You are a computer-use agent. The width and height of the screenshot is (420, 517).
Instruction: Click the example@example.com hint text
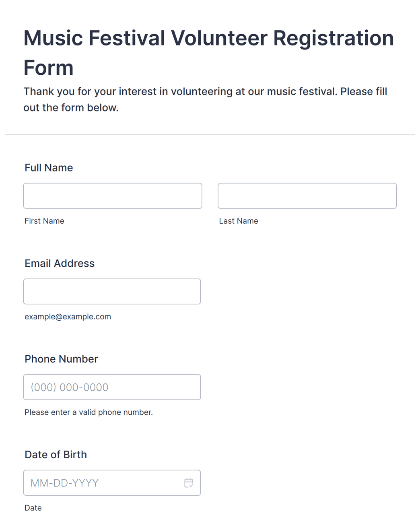[68, 317]
